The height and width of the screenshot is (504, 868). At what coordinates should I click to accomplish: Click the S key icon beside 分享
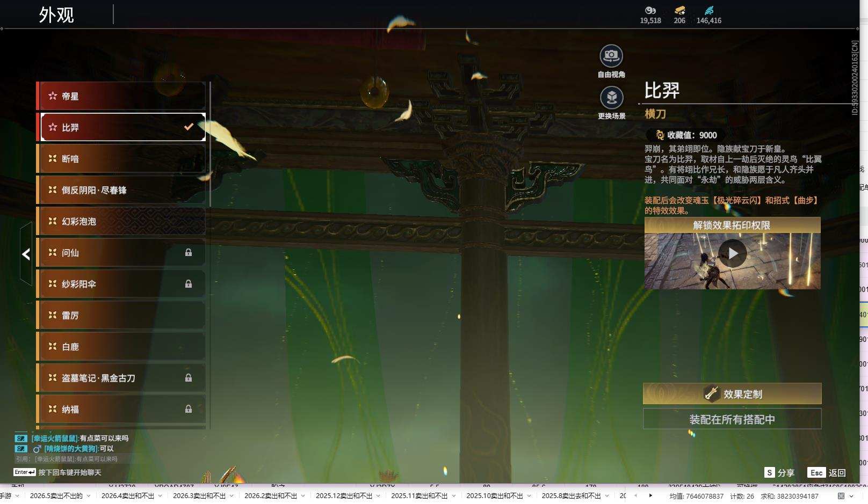[x=770, y=472]
